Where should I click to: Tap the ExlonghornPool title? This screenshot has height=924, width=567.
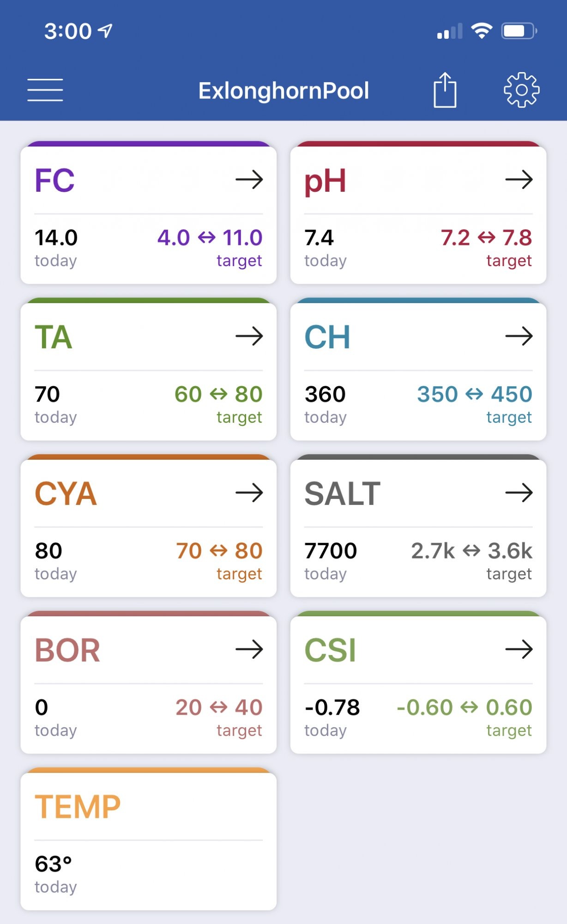[x=283, y=91]
